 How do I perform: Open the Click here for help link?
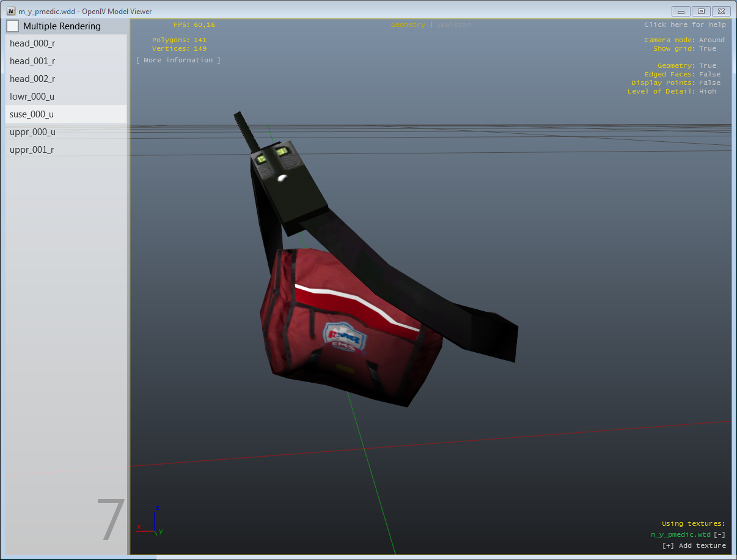(x=684, y=25)
